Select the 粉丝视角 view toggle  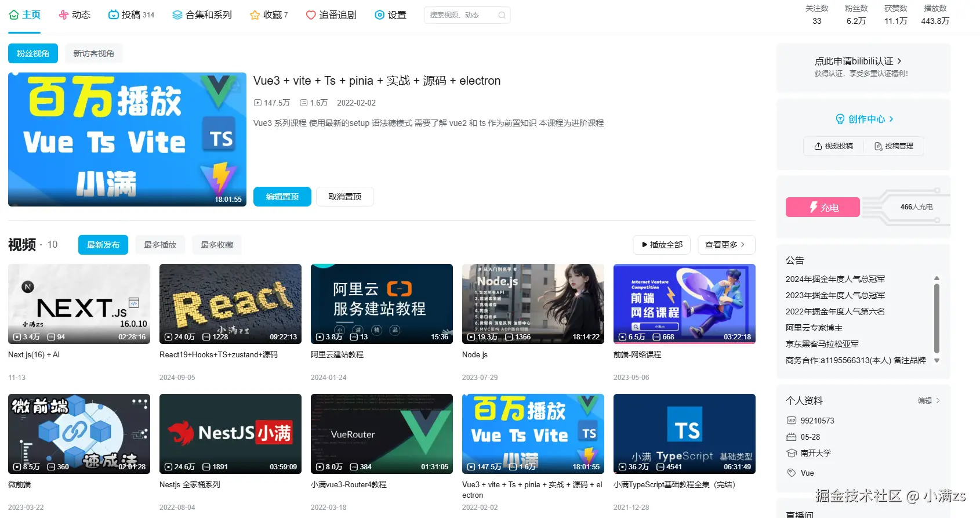tap(33, 53)
